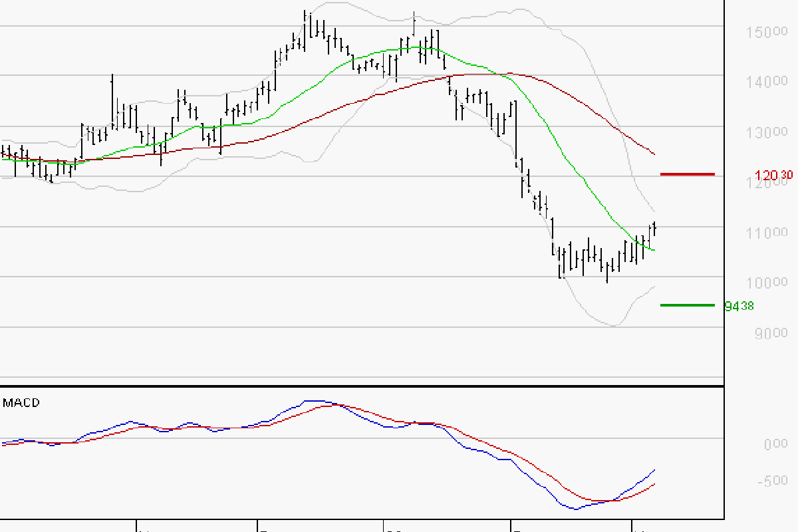Click the -5.00 MACD axis label

(x=773, y=481)
